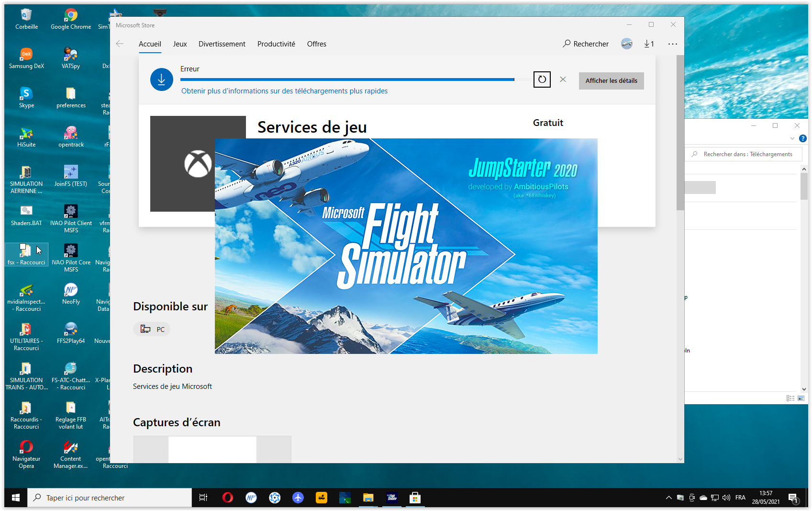Select the Samsung DeX desktop shortcut
Viewport: 812px width, 511px height.
click(x=26, y=58)
